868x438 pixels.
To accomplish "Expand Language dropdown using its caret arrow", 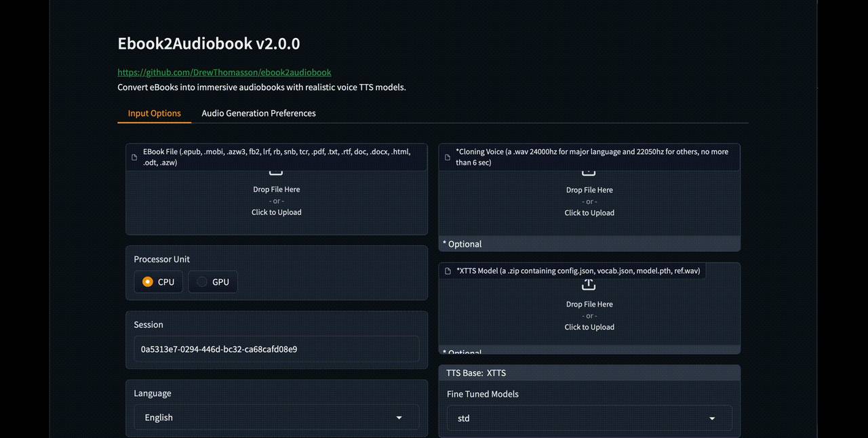I will click(x=399, y=418).
